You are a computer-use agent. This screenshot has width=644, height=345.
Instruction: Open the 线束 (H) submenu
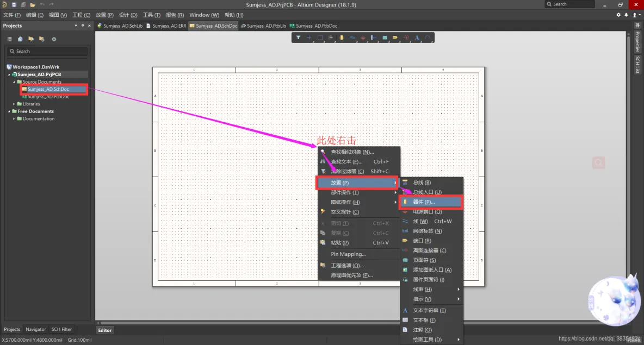(432, 289)
